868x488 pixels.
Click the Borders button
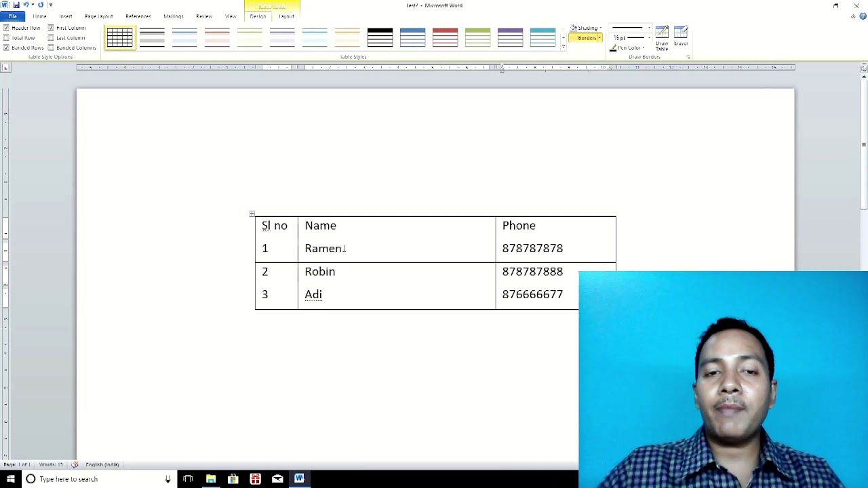click(x=583, y=38)
